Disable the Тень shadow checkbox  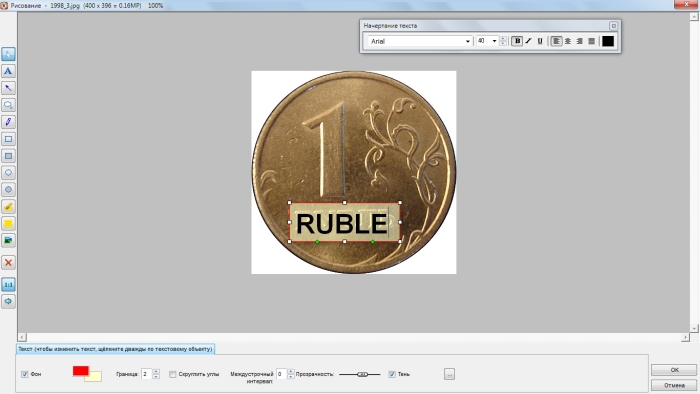pos(392,374)
